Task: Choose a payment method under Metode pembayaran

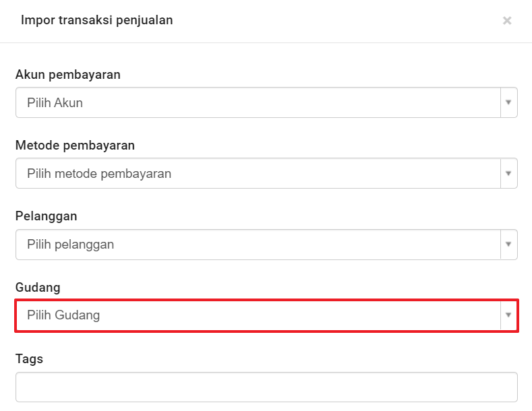Action: click(x=258, y=174)
